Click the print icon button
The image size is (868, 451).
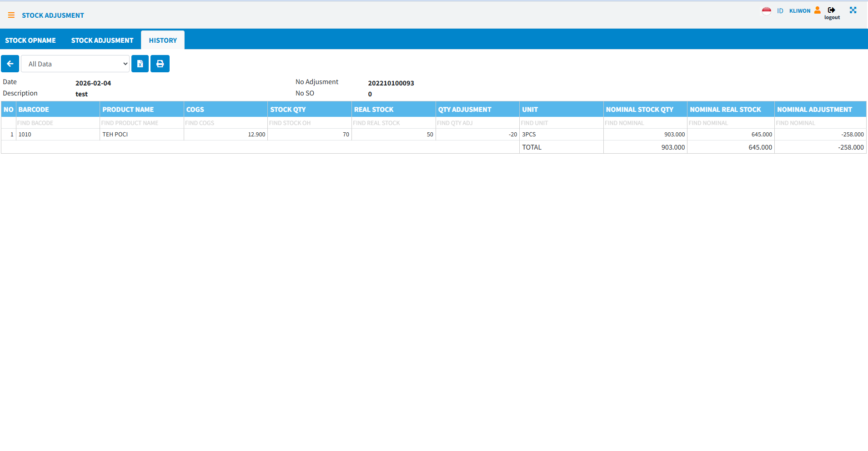point(160,64)
